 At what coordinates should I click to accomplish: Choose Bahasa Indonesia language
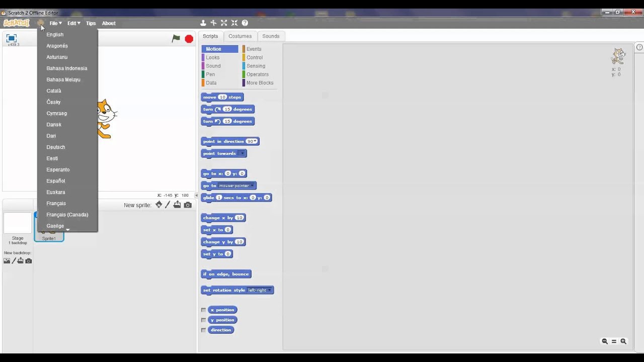pyautogui.click(x=67, y=68)
